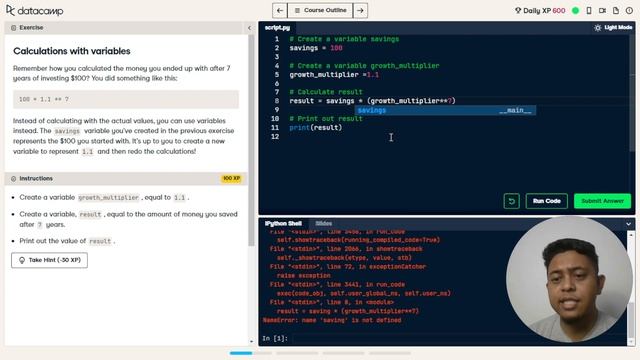Screen dimensions: 640x360
Task: Click 'savings = 100' on line 2
Action: coord(316,48)
